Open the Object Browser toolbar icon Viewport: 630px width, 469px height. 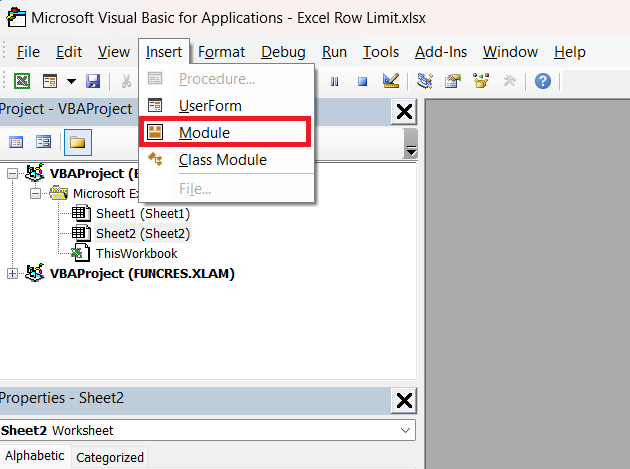point(481,81)
